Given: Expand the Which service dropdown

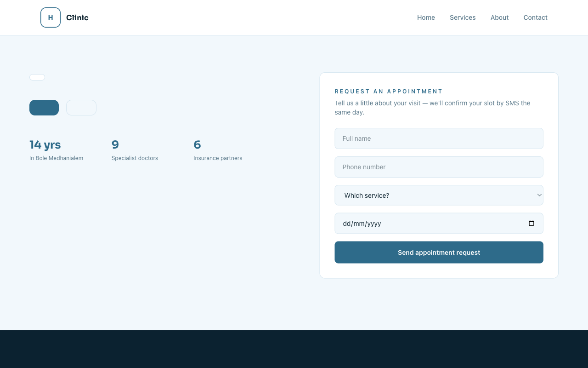Looking at the screenshot, I should pos(439,195).
